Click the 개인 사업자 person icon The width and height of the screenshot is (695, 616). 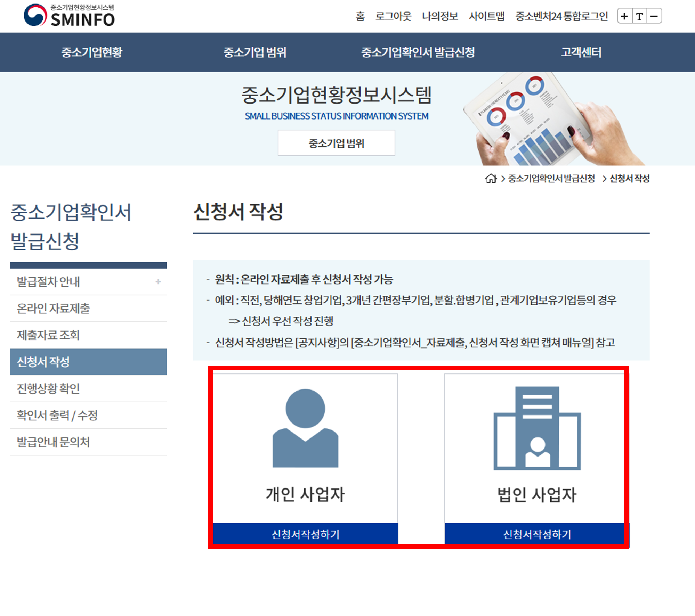pos(305,428)
